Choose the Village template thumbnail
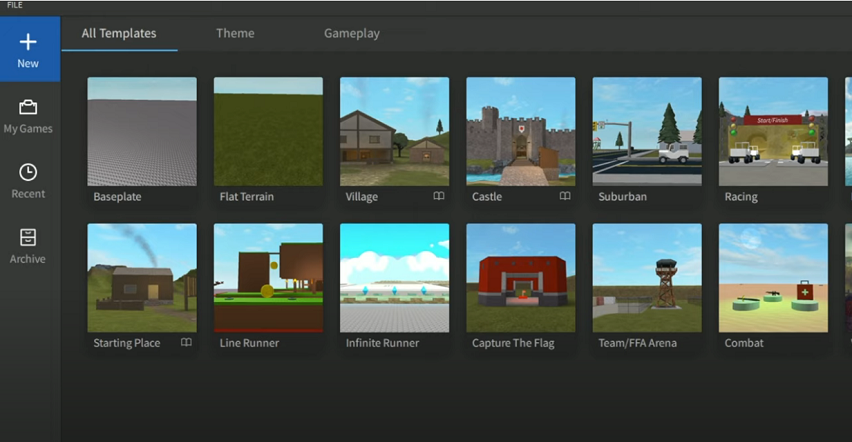Screen dimensions: 852x442 394,132
